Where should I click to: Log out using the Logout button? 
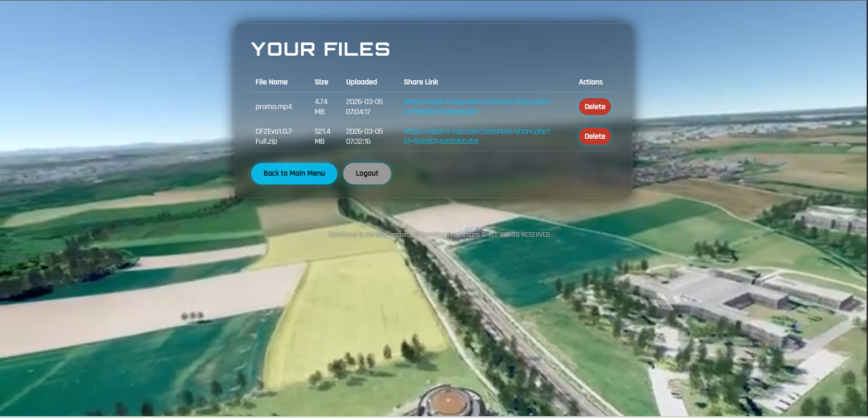[x=367, y=173]
